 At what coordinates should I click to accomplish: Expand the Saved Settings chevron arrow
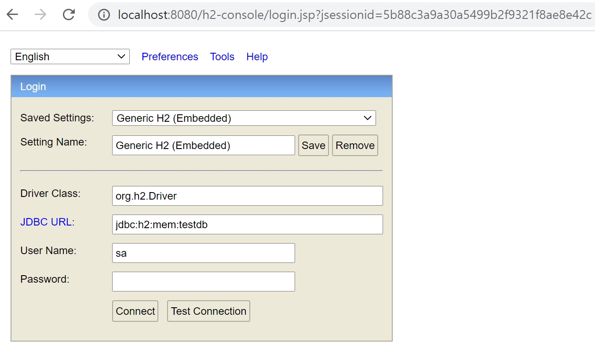tap(369, 118)
